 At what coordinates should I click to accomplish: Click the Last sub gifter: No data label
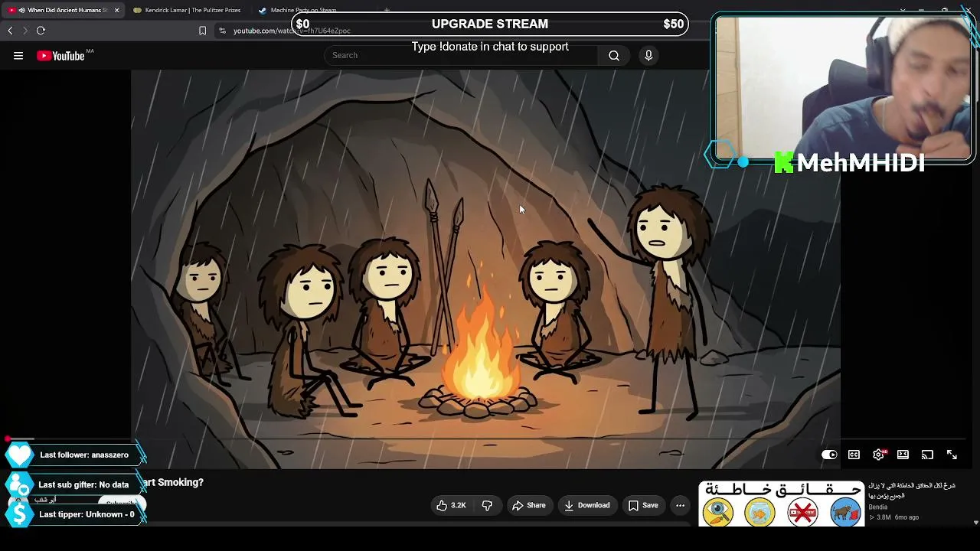click(83, 484)
